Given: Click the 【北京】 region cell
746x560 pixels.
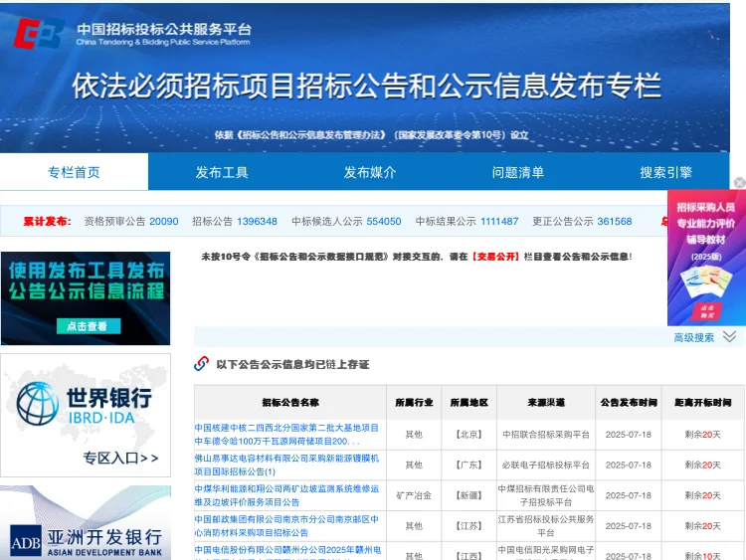Looking at the screenshot, I should click(x=469, y=435).
